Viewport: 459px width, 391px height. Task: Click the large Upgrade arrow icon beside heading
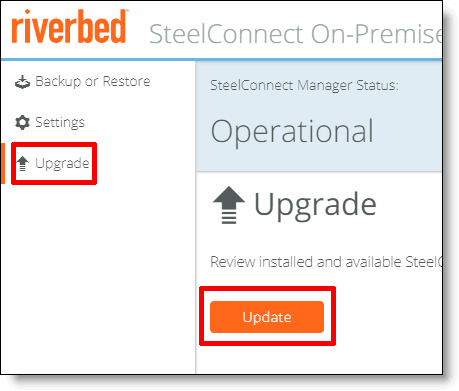tap(229, 205)
